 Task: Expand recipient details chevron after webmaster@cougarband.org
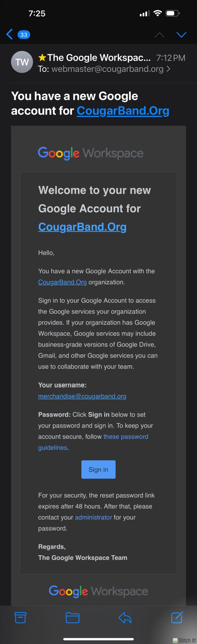(x=168, y=69)
